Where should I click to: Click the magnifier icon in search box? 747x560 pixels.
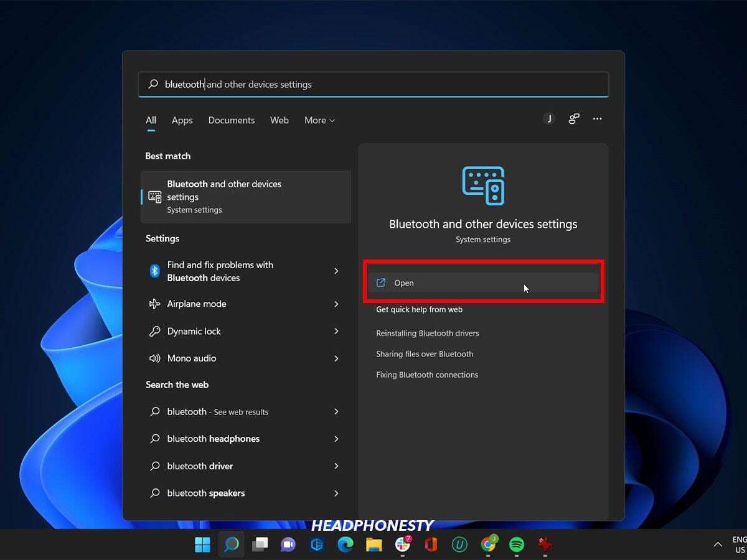[x=153, y=84]
